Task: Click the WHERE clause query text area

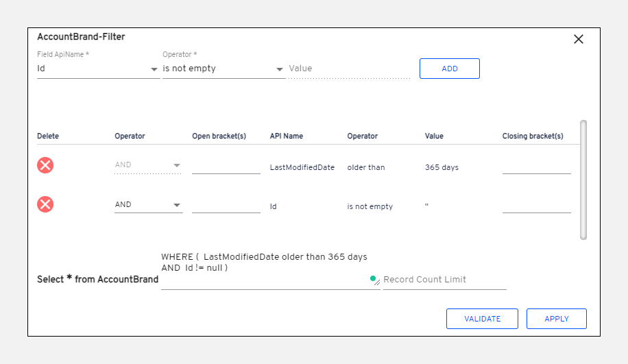Action: 267,269
